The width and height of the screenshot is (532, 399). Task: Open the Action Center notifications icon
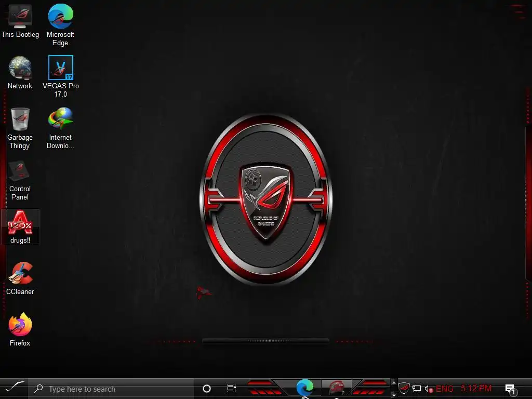pyautogui.click(x=510, y=389)
